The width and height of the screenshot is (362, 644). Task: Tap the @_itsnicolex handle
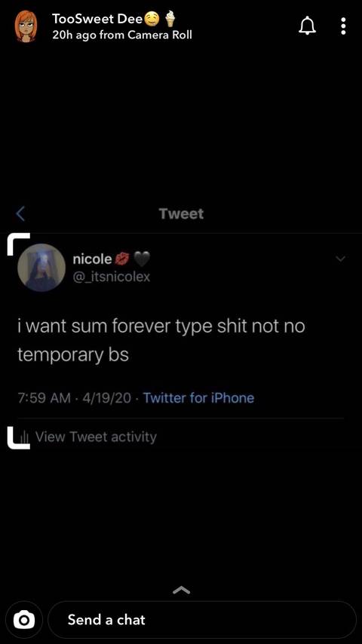(x=112, y=277)
